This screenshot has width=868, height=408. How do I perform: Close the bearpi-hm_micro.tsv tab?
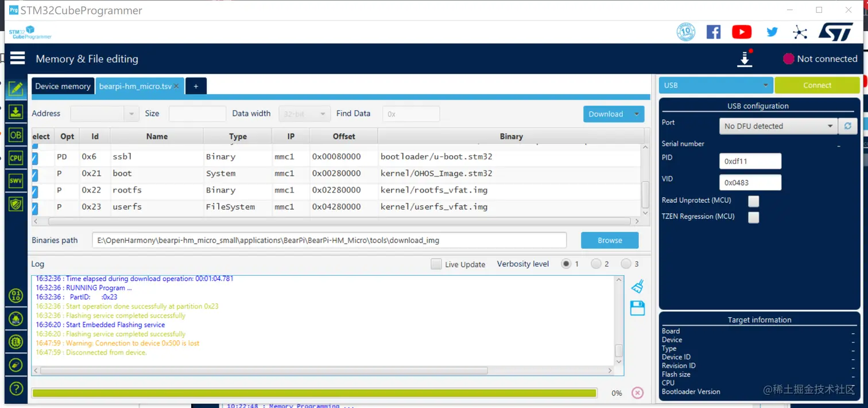177,86
